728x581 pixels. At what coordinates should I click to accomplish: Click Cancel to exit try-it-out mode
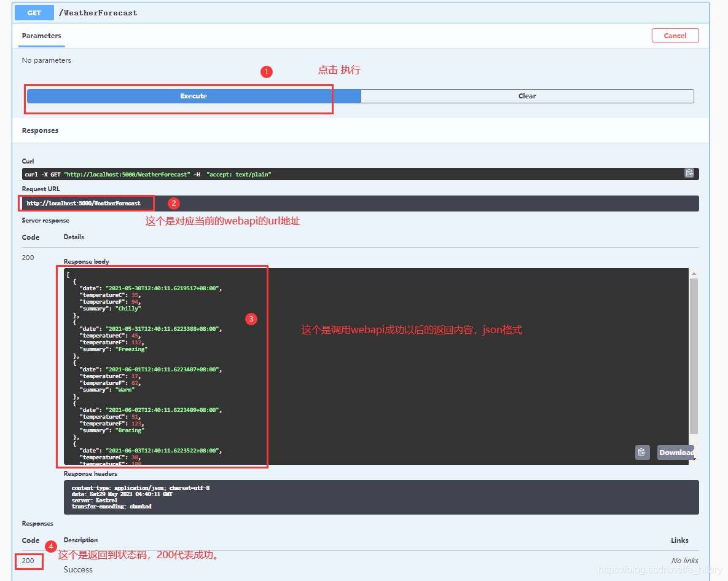[675, 35]
